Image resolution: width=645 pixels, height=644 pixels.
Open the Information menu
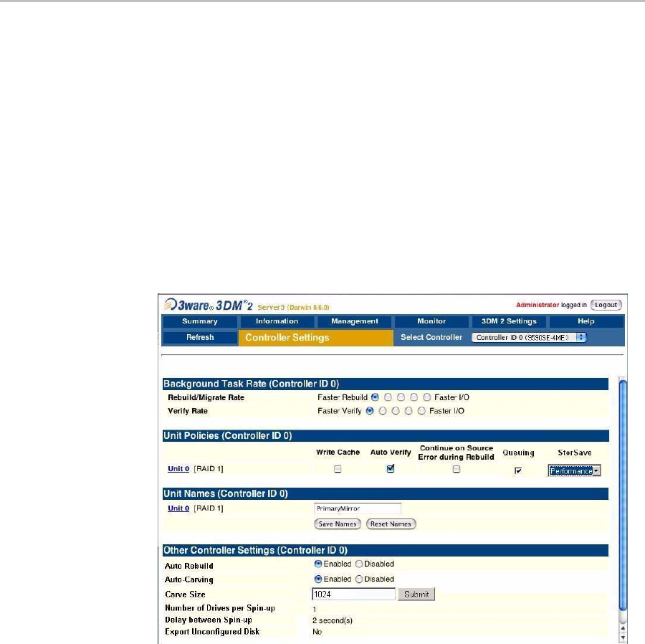pyautogui.click(x=277, y=321)
